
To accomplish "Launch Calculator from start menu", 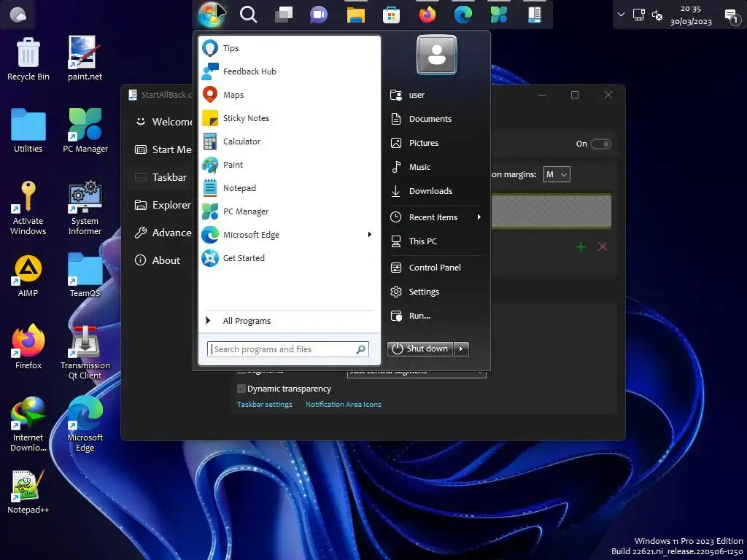I will 290,141.
